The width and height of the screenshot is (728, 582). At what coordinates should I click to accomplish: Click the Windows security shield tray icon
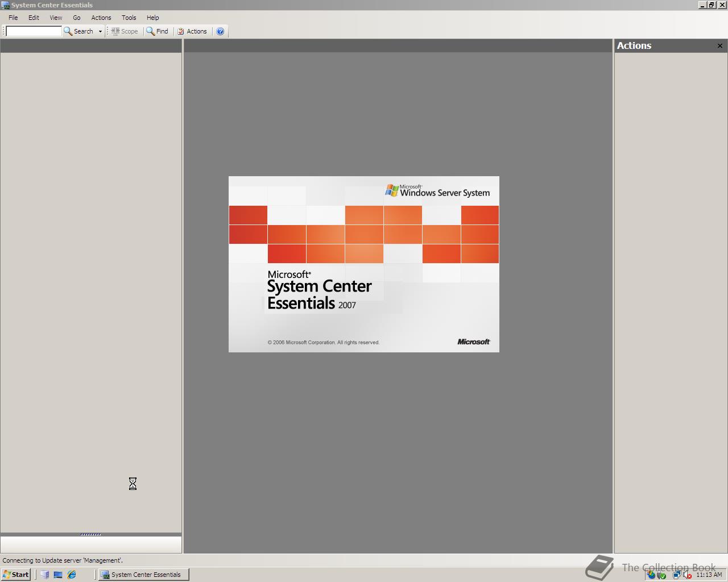(651, 575)
